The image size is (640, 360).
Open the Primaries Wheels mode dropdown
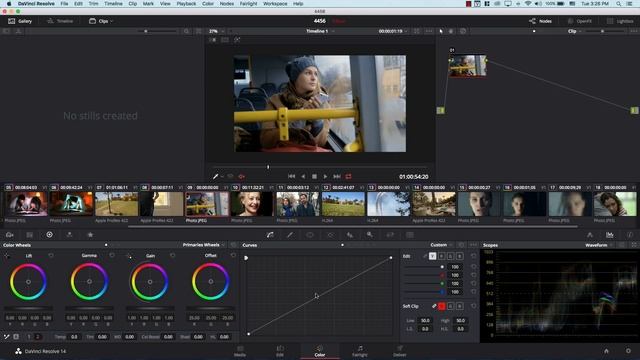pyautogui.click(x=204, y=245)
